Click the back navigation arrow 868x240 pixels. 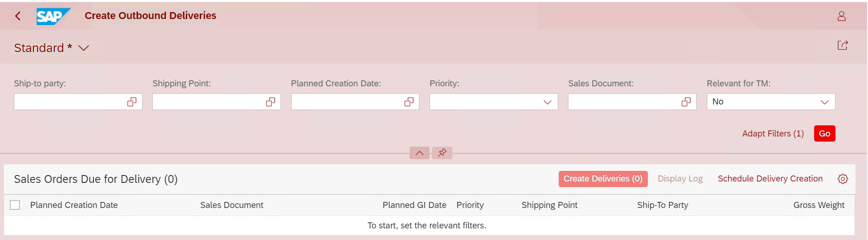pyautogui.click(x=18, y=16)
